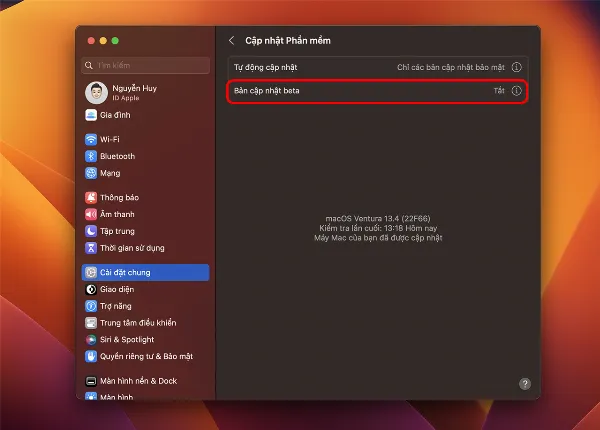Open Trung tâm điều khiển label

pyautogui.click(x=138, y=323)
